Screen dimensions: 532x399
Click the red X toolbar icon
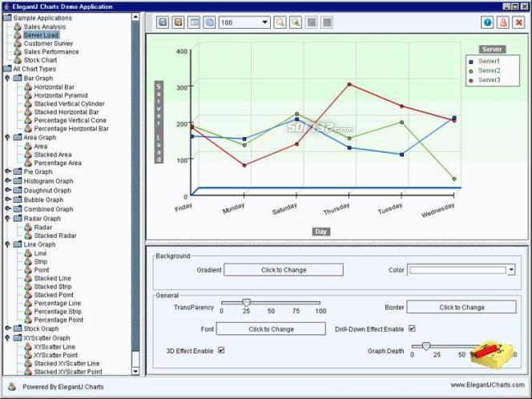coord(518,22)
